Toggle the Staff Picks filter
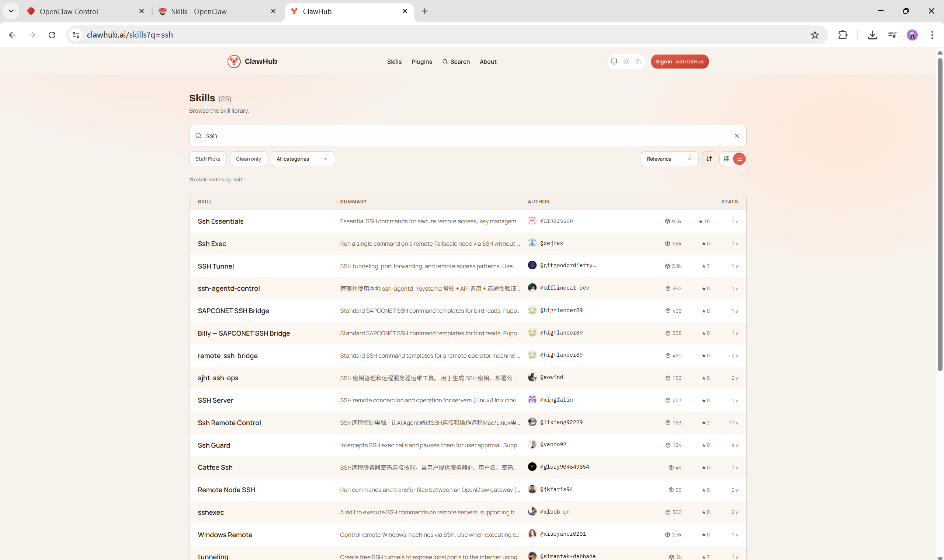This screenshot has height=560, width=944. (x=208, y=159)
